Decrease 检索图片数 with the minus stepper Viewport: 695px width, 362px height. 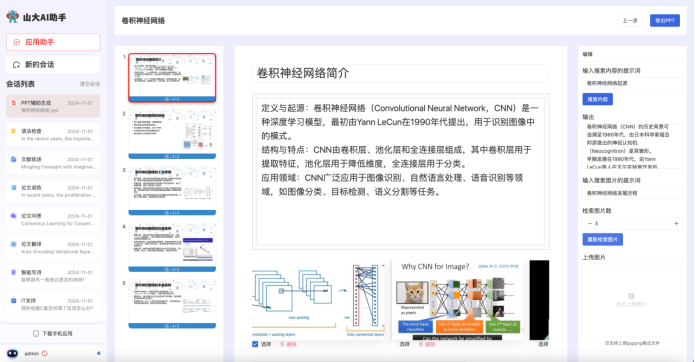[x=590, y=224]
